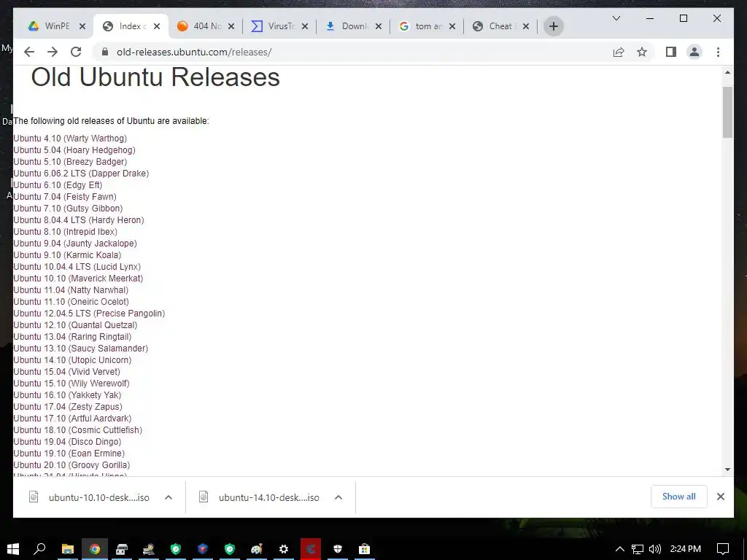
Task: Close the 404 Not Found tab
Action: pos(231,26)
